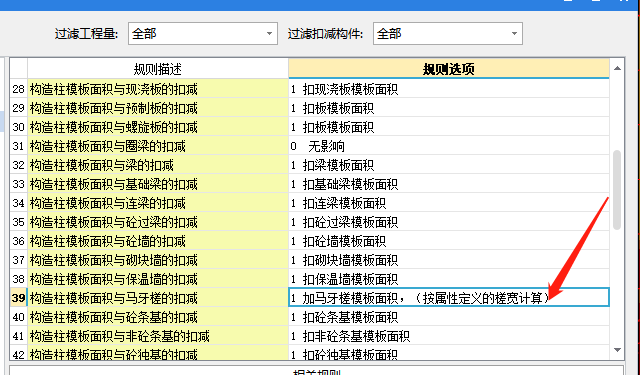This screenshot has height=375, width=640.
Task: Select row 42 构造柱模板面积与砼独基的扣减
Action: point(158,353)
